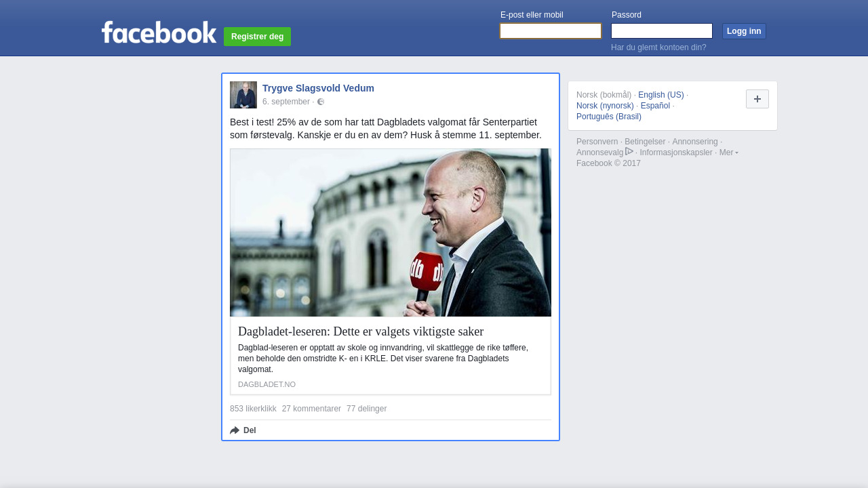The height and width of the screenshot is (488, 868).
Task: Open the Informasjonskapsler footer link
Action: point(676,152)
